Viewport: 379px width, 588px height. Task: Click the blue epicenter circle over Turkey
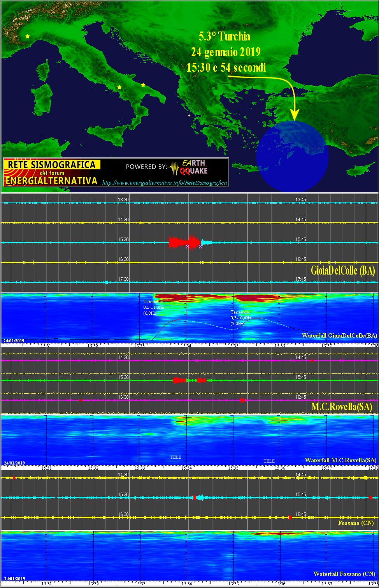[x=292, y=157]
